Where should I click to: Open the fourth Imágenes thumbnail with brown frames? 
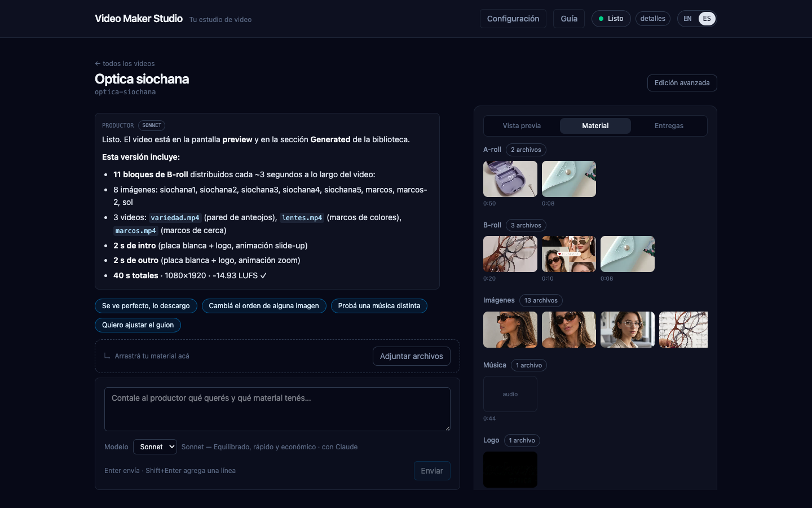(683, 330)
